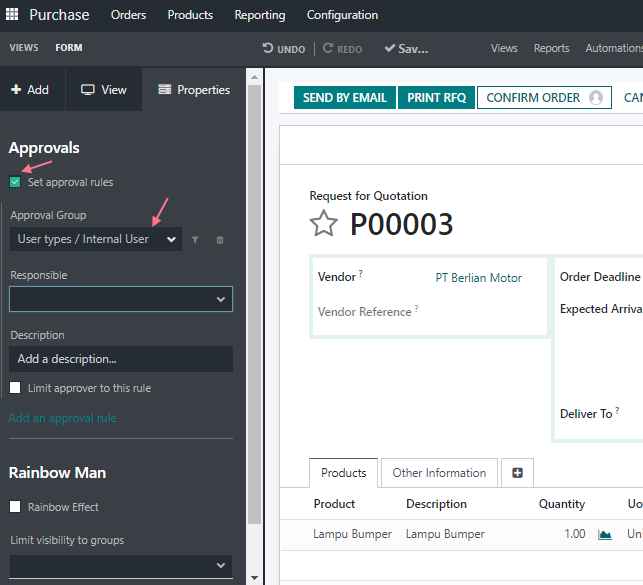Click the Quantity column header
The width and height of the screenshot is (643, 585).
click(561, 503)
